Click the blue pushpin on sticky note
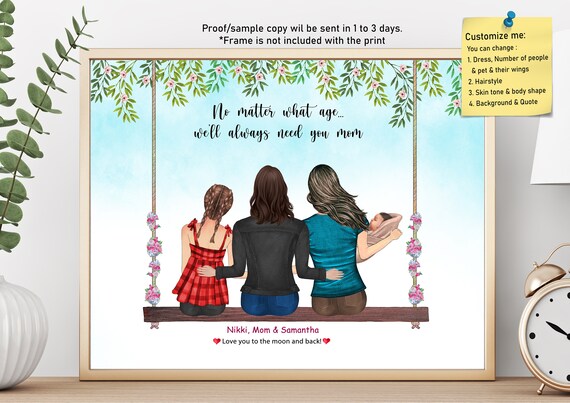Viewport: 570px width, 403px height. 510,18
